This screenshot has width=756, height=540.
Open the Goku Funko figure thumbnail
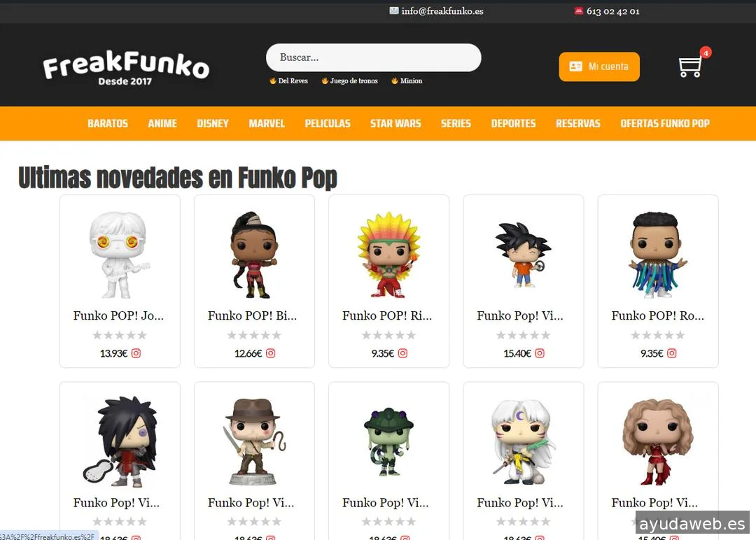524,255
